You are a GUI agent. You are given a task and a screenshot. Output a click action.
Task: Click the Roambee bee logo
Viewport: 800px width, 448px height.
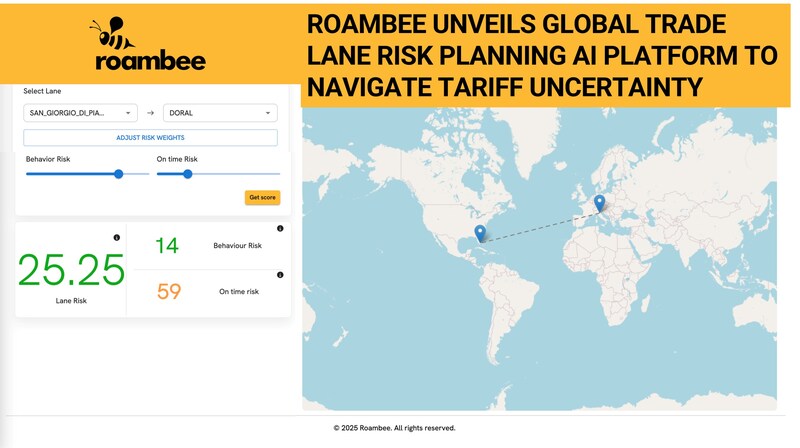149,43
